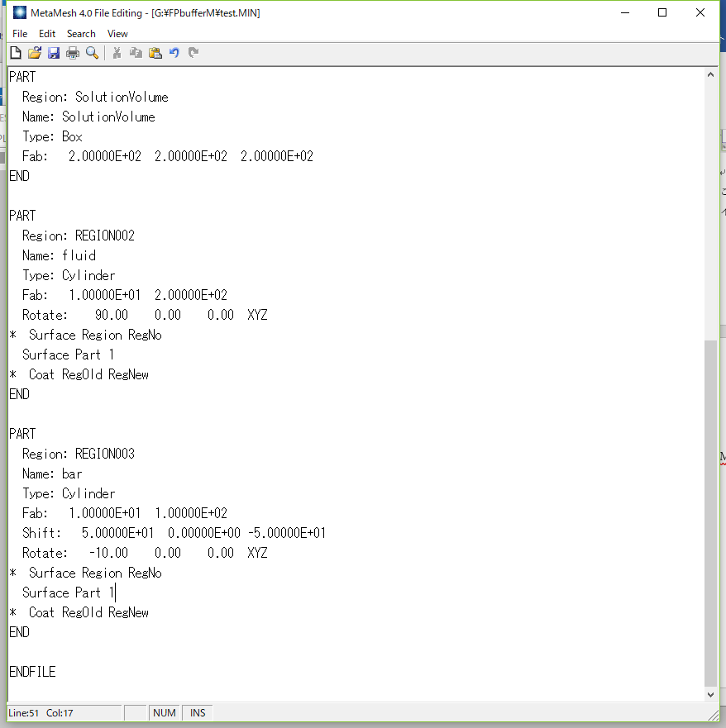Click the Line:51 status bar entry

pos(24,712)
